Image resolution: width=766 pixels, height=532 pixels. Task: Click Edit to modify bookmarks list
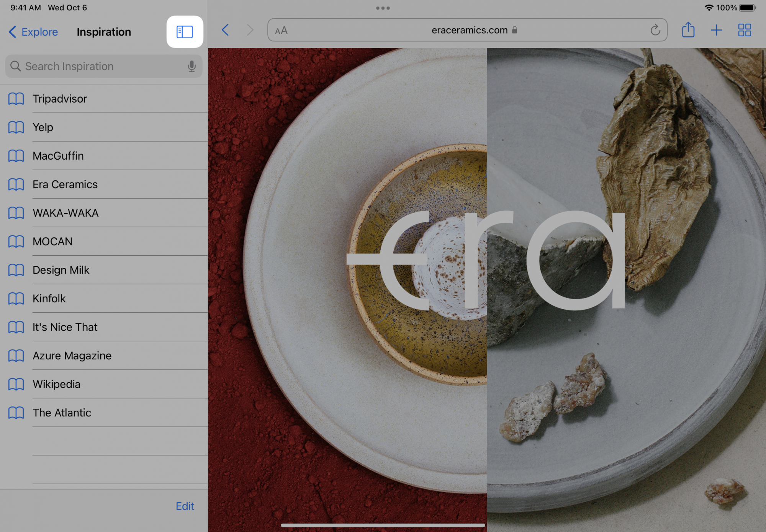186,505
